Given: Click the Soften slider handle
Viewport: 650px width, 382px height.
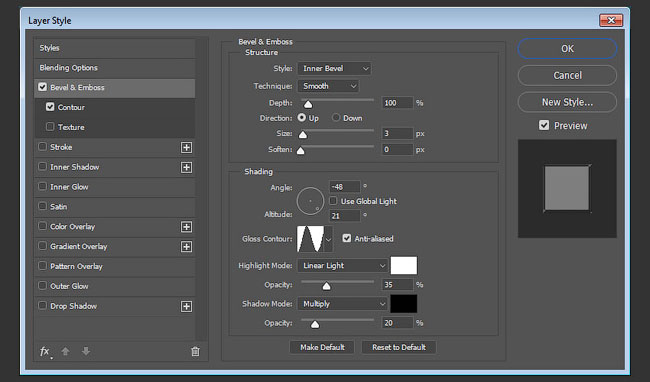Looking at the screenshot, I should (x=301, y=150).
